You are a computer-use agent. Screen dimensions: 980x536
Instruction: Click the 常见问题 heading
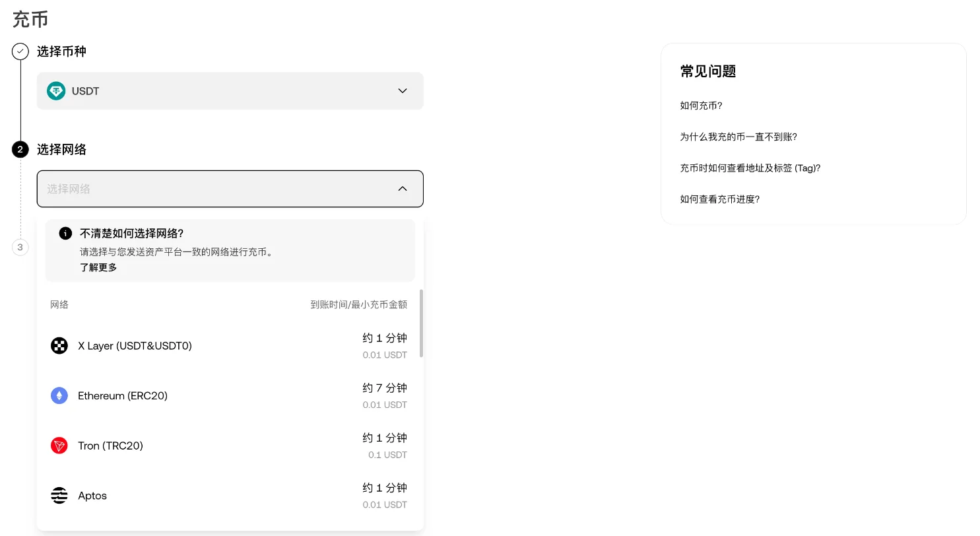[708, 71]
